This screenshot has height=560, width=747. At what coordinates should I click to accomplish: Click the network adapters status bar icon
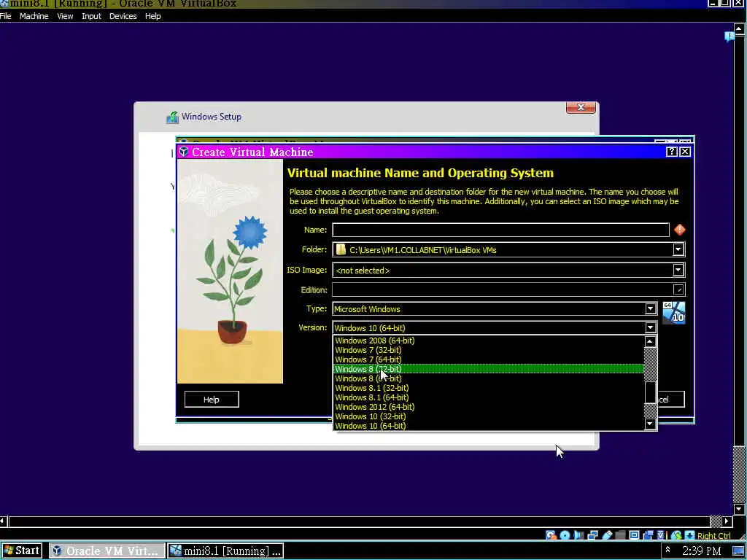tap(592, 535)
